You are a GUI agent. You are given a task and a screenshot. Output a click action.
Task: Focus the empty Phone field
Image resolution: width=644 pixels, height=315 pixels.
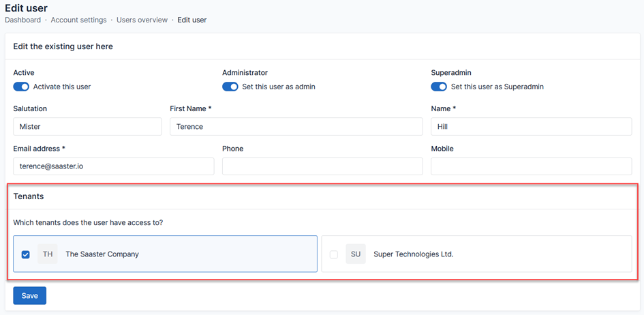pyautogui.click(x=322, y=166)
